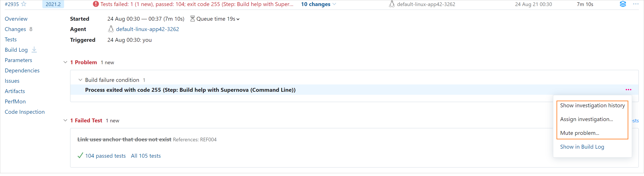This screenshot has height=176, width=644.
Task: Click the pink problem actions ellipsis
Action: click(628, 90)
